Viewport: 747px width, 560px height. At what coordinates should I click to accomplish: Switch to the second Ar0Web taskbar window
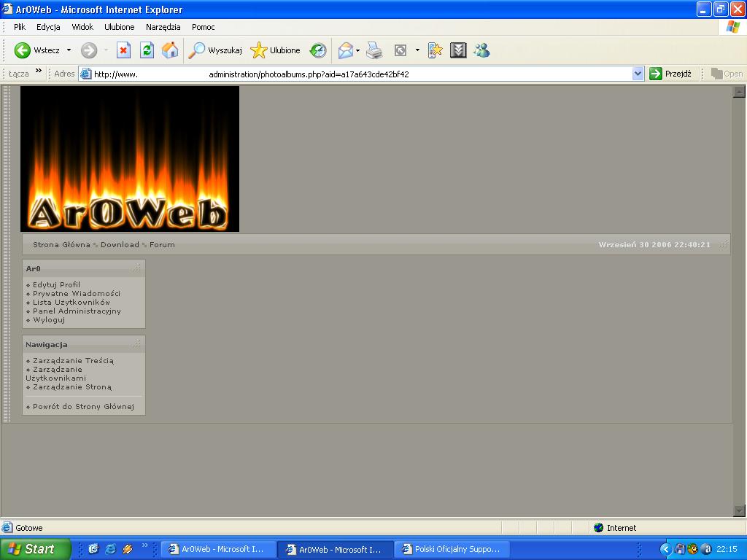(x=335, y=549)
